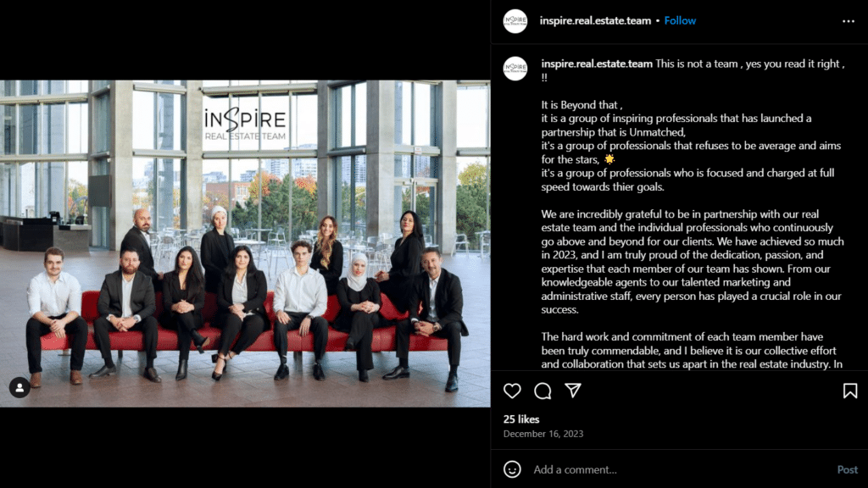Click the header profile avatar
This screenshot has width=868, height=488.
point(515,21)
